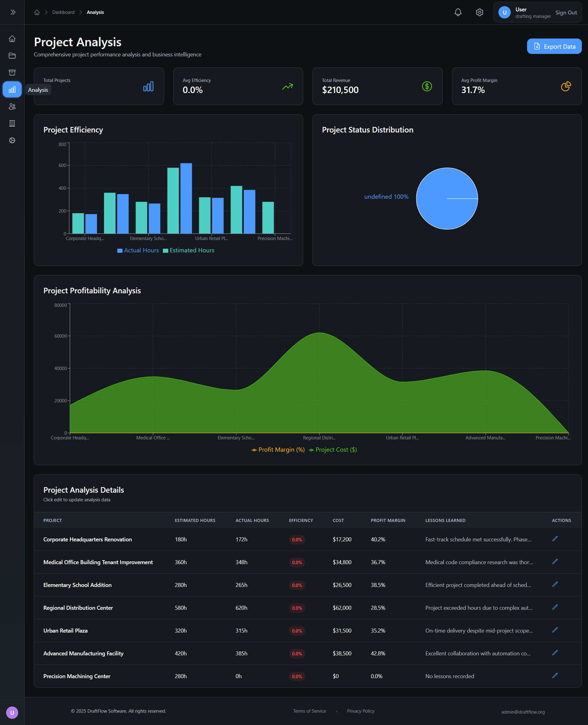Select the Analysis breadcrumb item
The width and height of the screenshot is (588, 725).
[x=95, y=12]
